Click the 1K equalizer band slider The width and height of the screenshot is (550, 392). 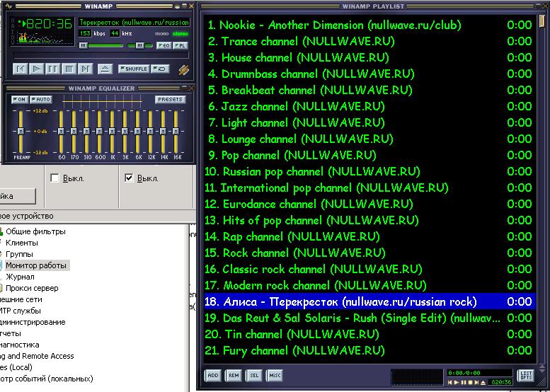coord(112,131)
